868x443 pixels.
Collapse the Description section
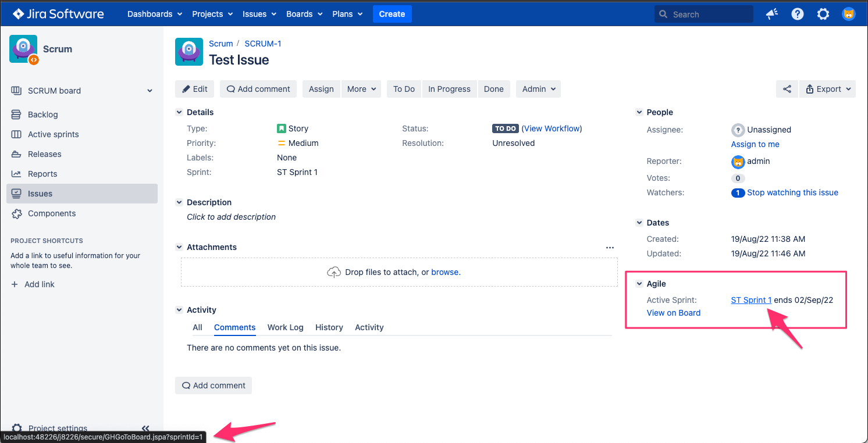[x=179, y=202]
